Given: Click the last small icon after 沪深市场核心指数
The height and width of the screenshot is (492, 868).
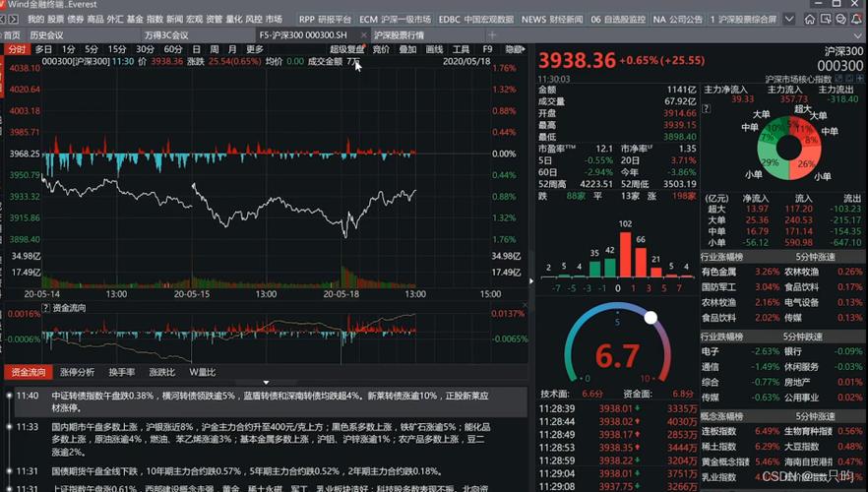Looking at the screenshot, I should [860, 79].
